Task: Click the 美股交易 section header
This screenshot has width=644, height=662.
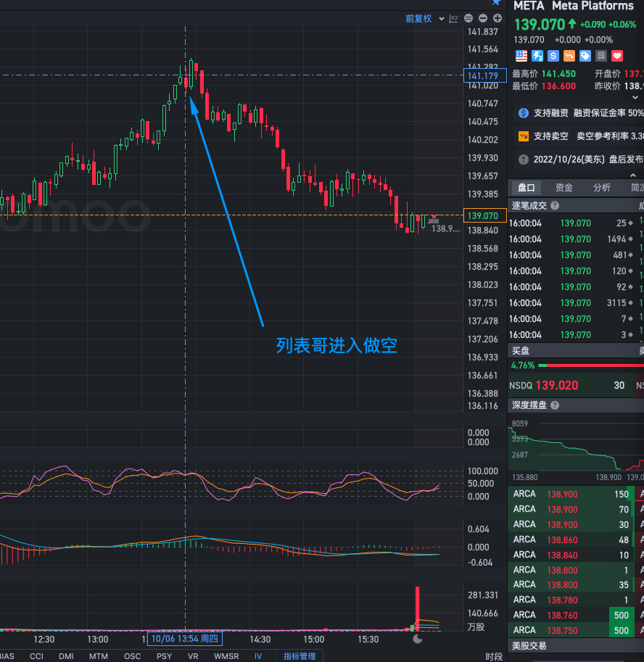Action: point(529,646)
